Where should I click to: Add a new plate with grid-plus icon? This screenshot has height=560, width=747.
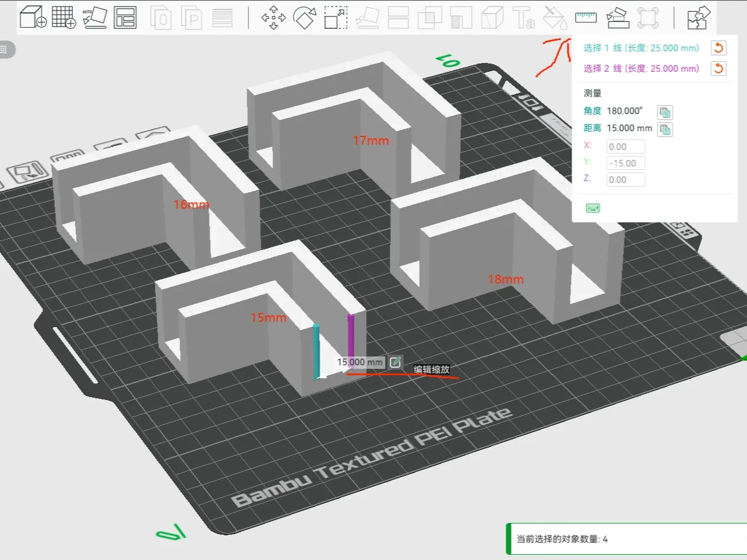tap(64, 17)
